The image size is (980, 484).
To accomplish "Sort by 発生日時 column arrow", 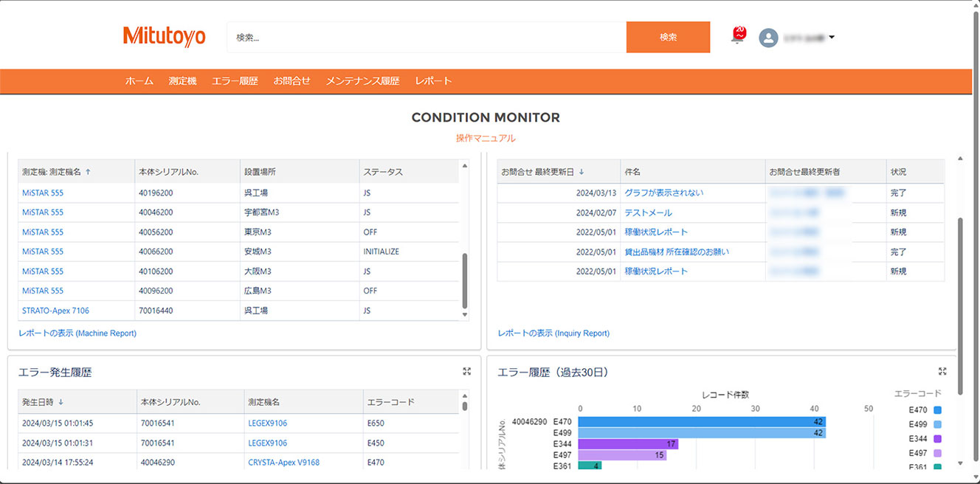I will (x=61, y=402).
